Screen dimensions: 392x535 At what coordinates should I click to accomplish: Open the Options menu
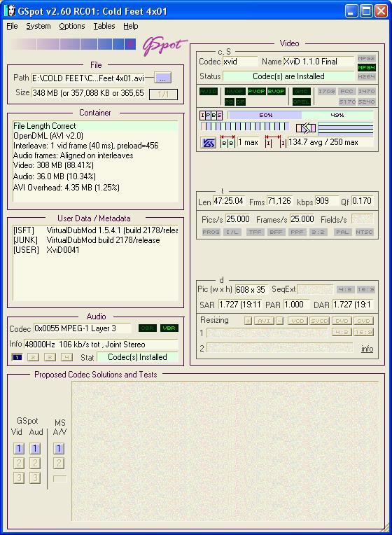71,27
